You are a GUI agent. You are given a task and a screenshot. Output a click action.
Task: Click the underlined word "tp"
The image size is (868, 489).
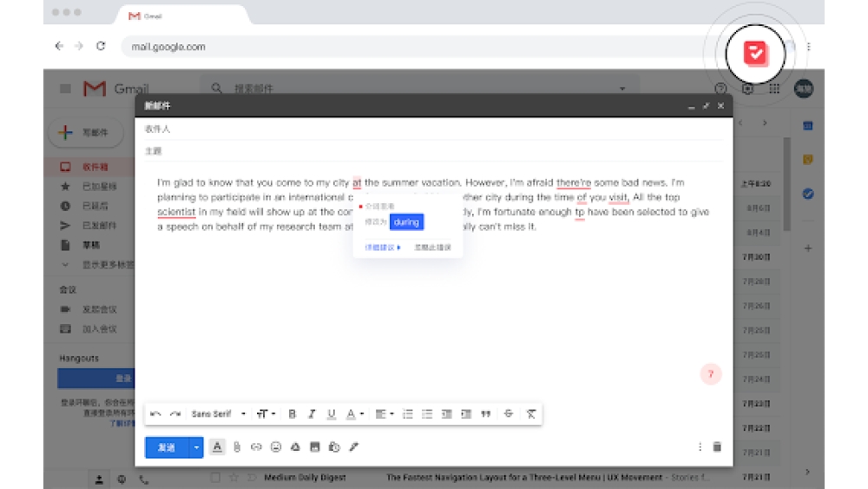tap(580, 212)
